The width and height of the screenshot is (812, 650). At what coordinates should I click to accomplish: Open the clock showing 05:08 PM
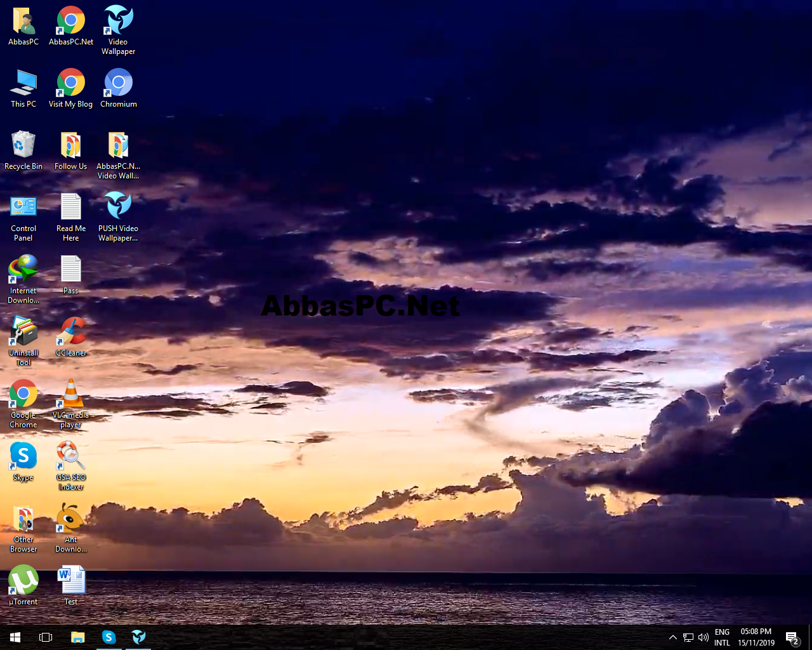click(756, 637)
